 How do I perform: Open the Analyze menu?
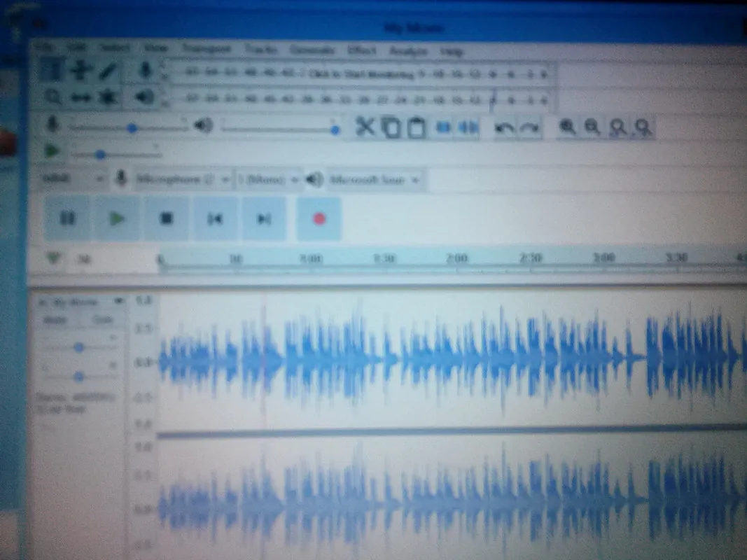point(408,50)
